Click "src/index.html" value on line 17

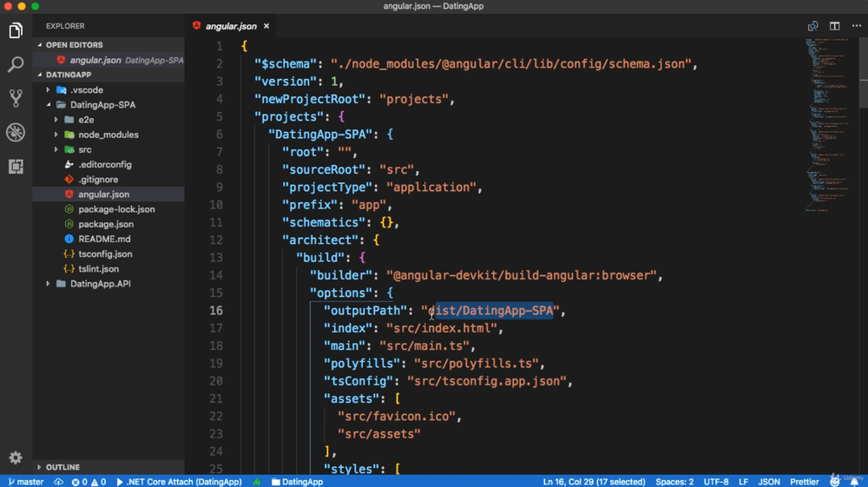442,328
